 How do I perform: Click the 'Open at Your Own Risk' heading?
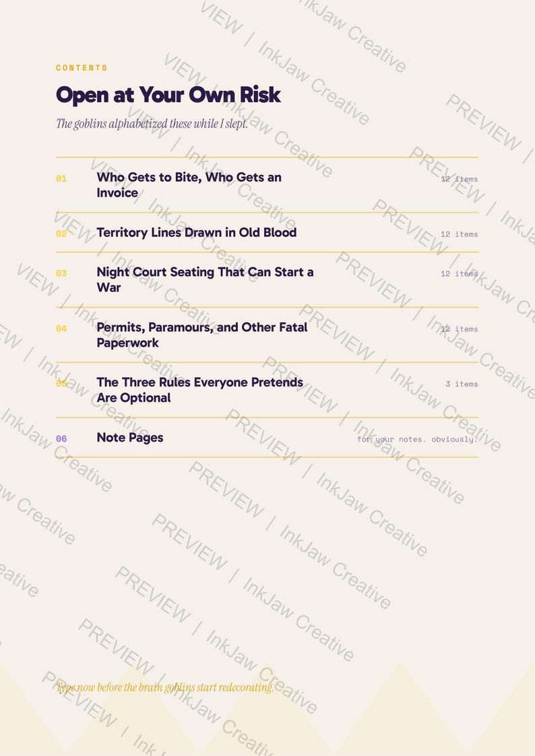(168, 94)
